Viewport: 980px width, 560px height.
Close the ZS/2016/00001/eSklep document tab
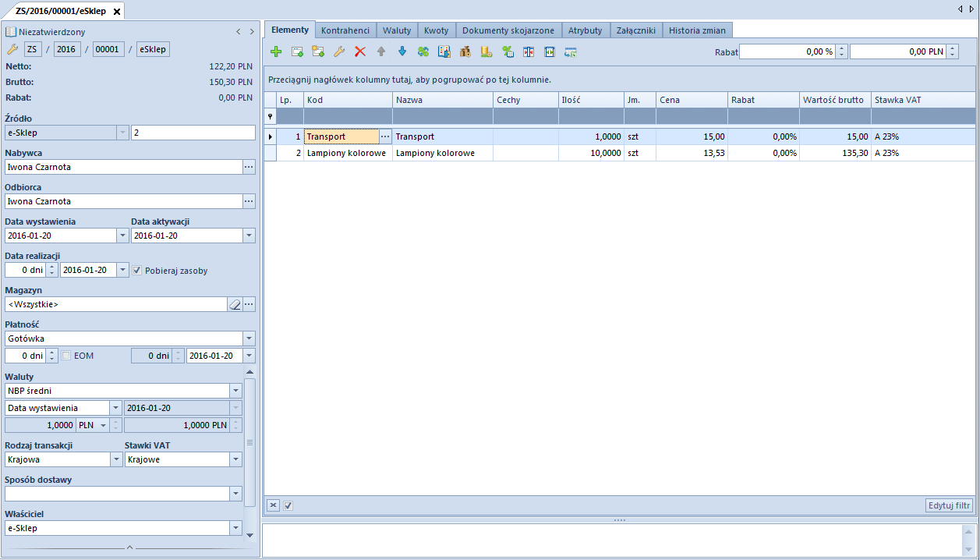(117, 12)
